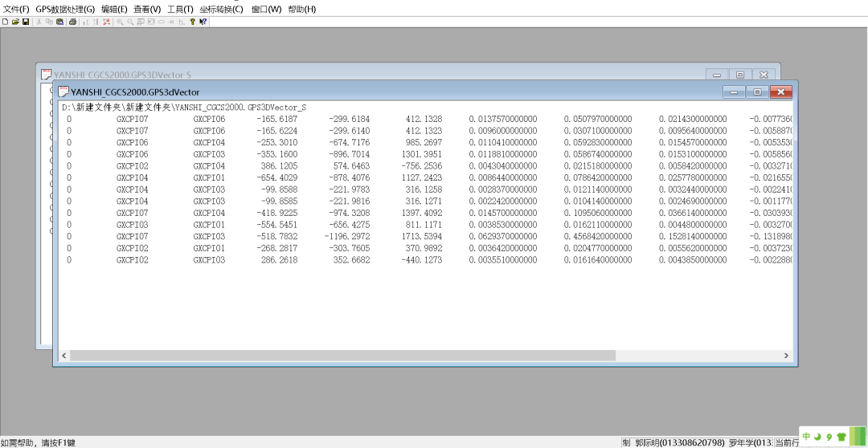Click the yellow Help question mark icon
The image size is (868, 448).
click(192, 22)
